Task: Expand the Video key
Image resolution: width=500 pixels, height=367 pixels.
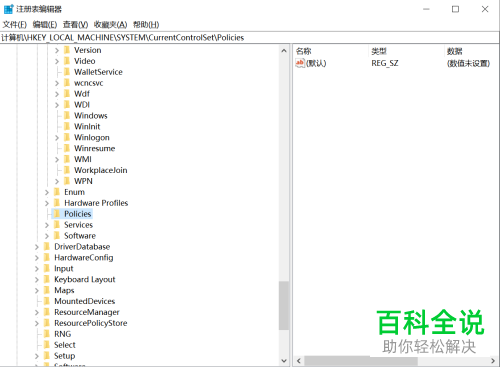Action: tap(57, 61)
